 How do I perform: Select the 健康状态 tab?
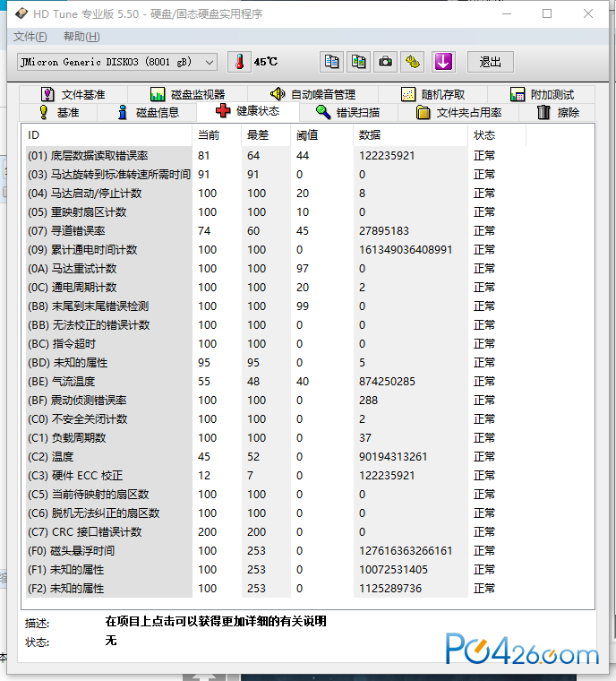[248, 111]
